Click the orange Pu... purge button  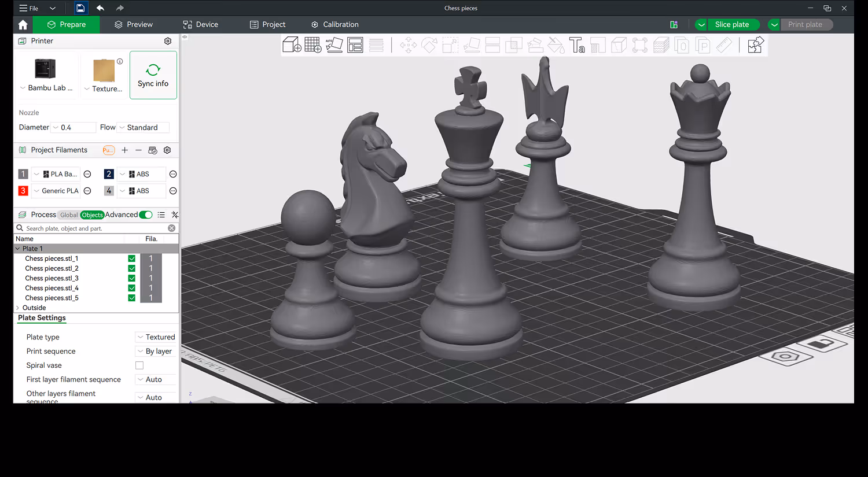coord(109,150)
